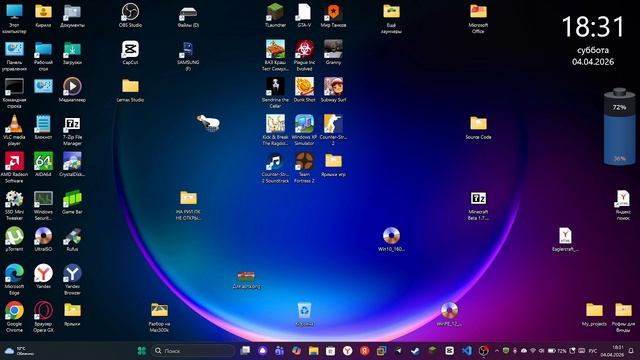Open the РУС language switcher
Image resolution: width=640 pixels, height=360 pixels.
pyautogui.click(x=593, y=351)
